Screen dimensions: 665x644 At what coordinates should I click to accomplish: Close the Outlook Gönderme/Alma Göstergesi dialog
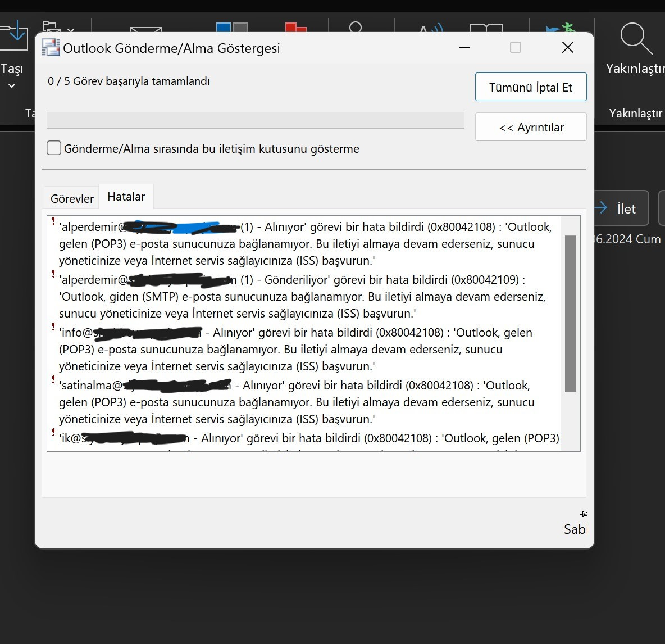click(x=568, y=47)
